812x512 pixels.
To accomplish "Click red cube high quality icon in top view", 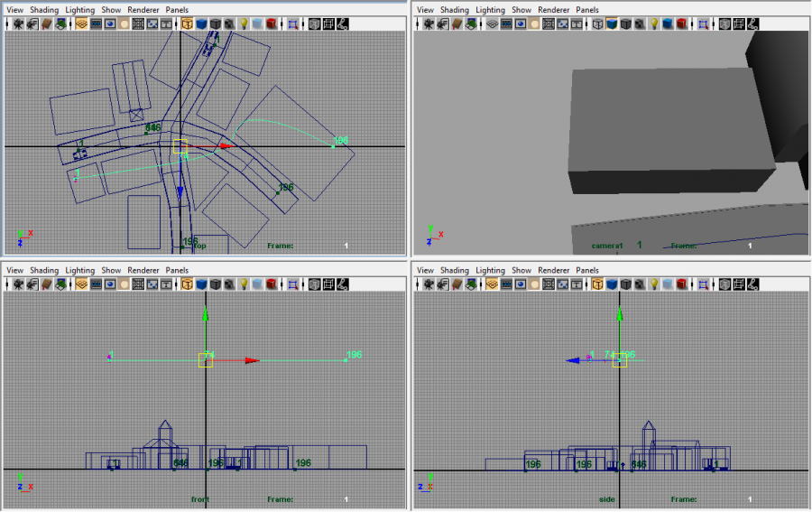I will click(x=271, y=23).
